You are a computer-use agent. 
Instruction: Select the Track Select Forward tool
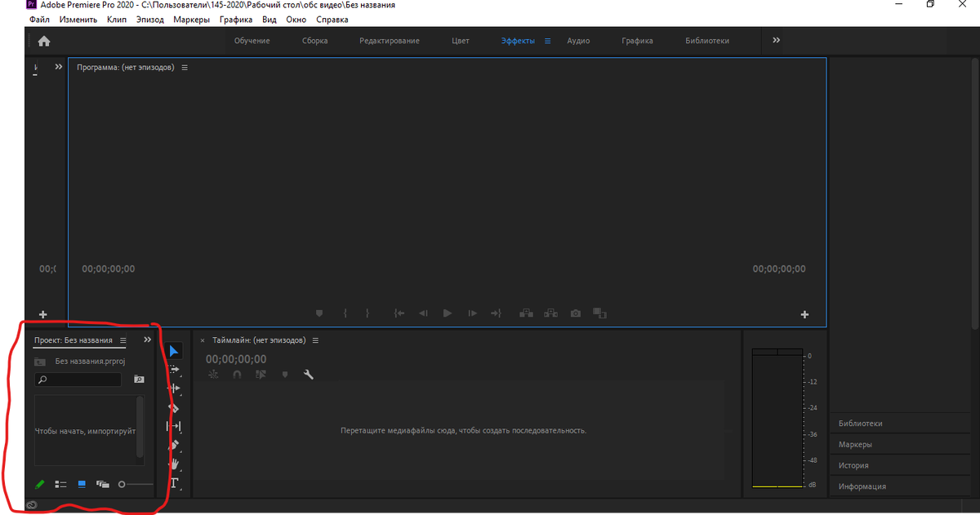174,370
